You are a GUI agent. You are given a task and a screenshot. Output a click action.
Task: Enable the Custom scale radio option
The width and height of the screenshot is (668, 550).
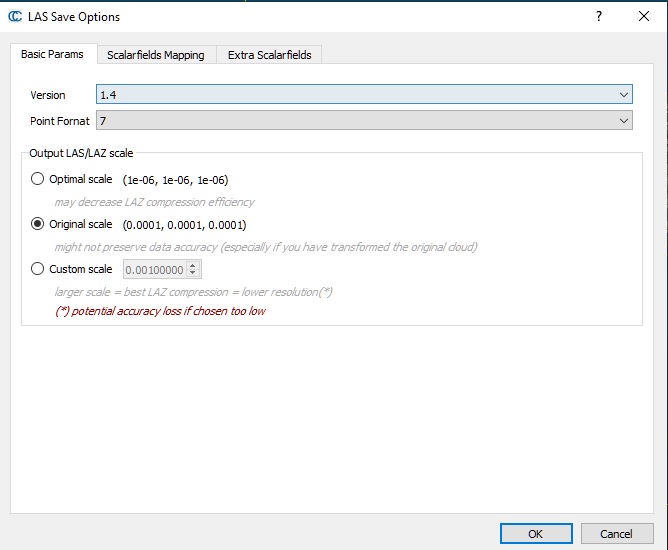coord(38,269)
